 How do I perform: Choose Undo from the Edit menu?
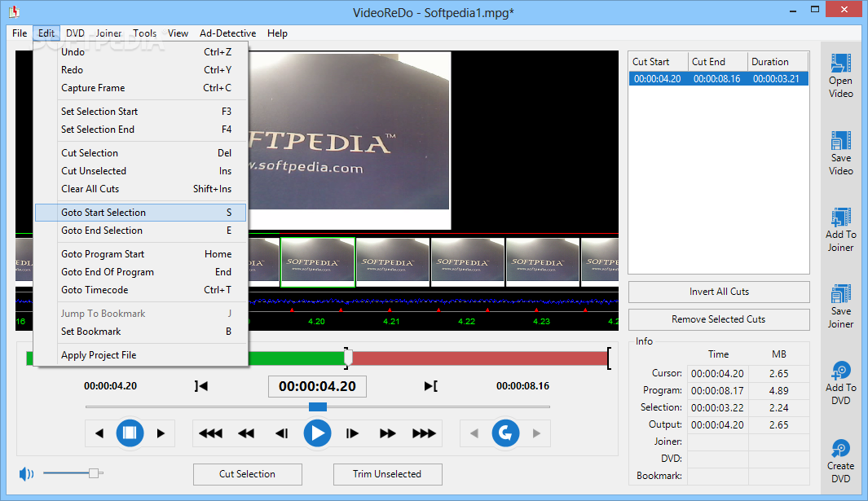coord(141,52)
